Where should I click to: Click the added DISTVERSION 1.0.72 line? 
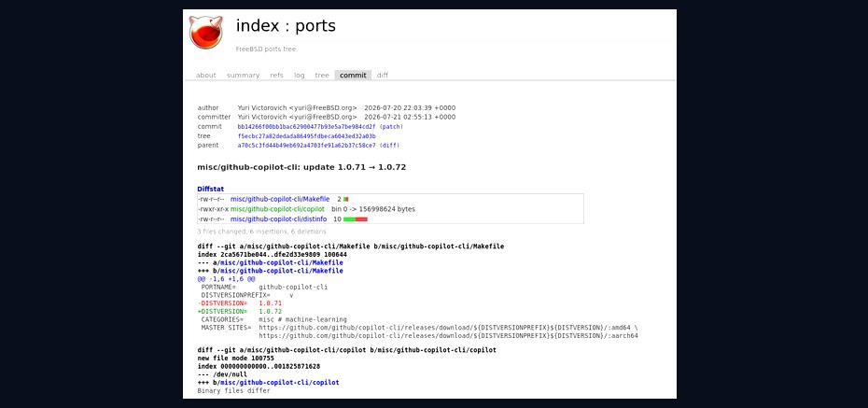pos(240,311)
